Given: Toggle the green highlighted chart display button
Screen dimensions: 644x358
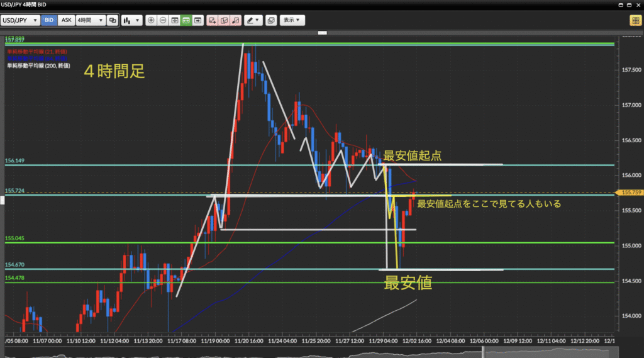Looking at the screenshot, I should click(186, 20).
